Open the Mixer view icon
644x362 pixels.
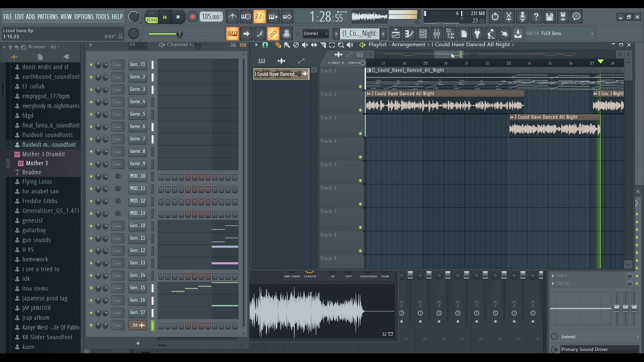coord(436,34)
